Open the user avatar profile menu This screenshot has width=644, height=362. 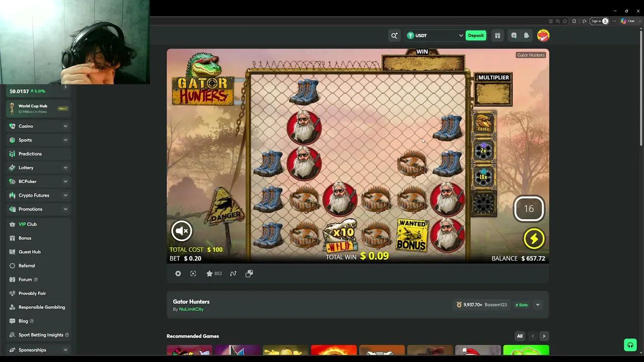point(543,35)
